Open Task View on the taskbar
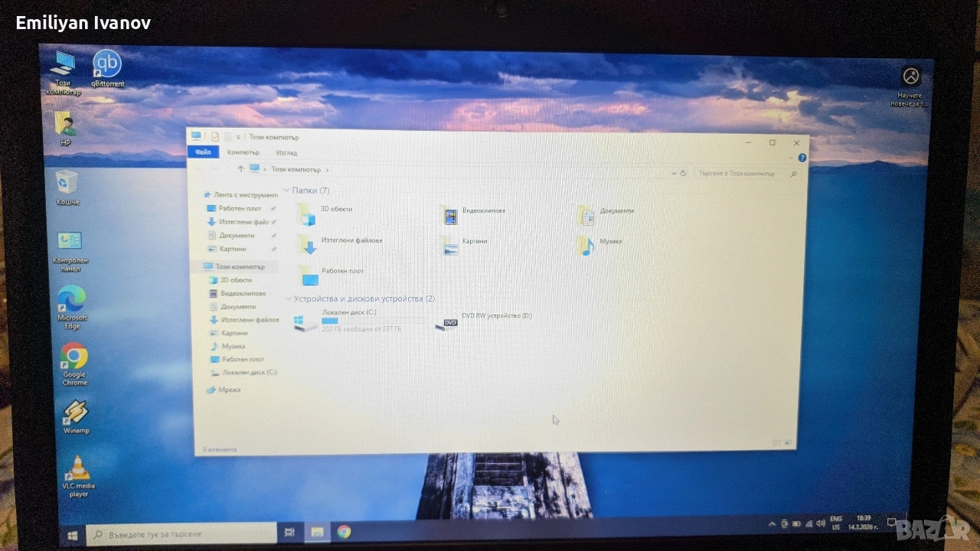This screenshot has width=980, height=551. pyautogui.click(x=289, y=532)
